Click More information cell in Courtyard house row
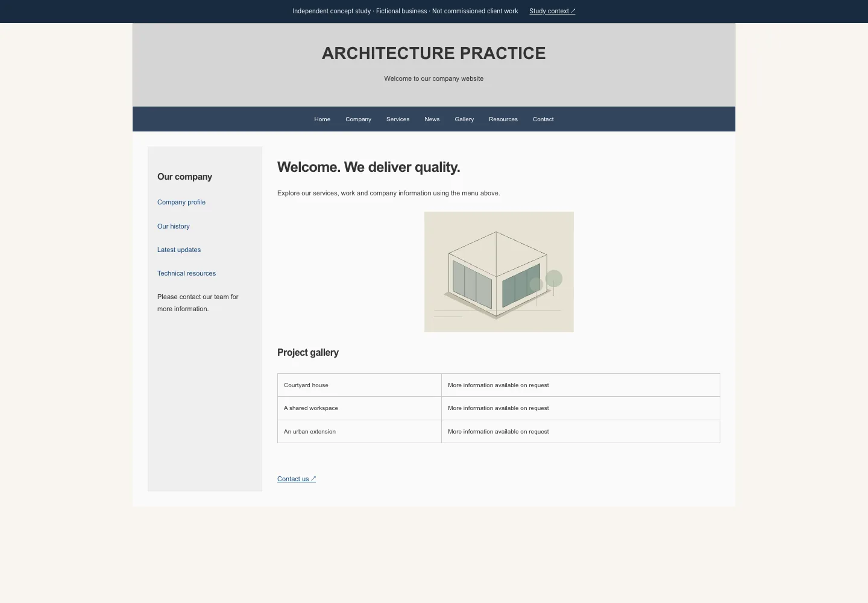Viewport: 868px width, 603px height. click(580, 385)
